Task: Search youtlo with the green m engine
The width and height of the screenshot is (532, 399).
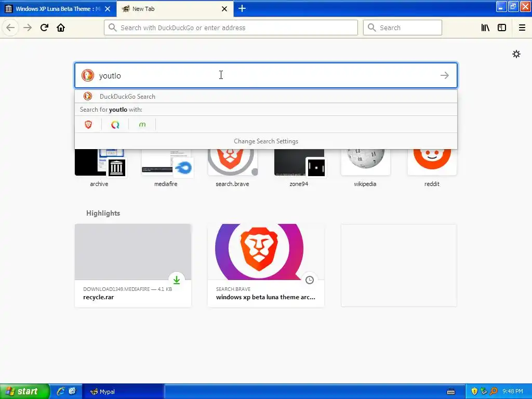Action: [x=142, y=125]
